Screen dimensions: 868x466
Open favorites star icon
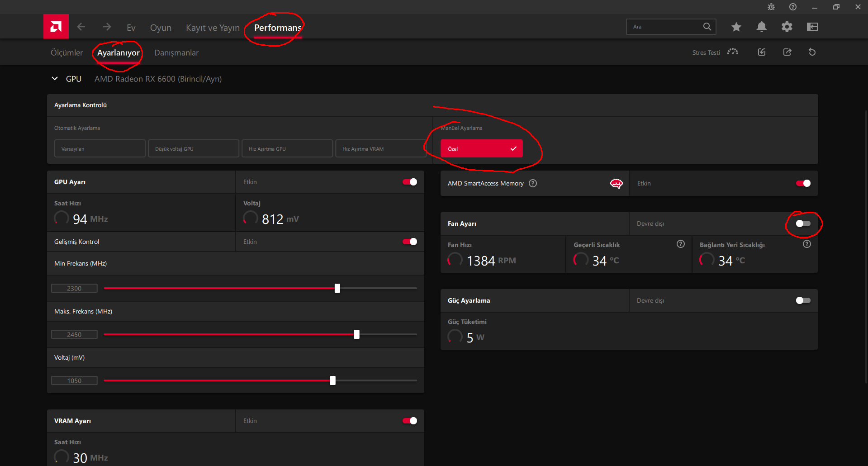(736, 27)
